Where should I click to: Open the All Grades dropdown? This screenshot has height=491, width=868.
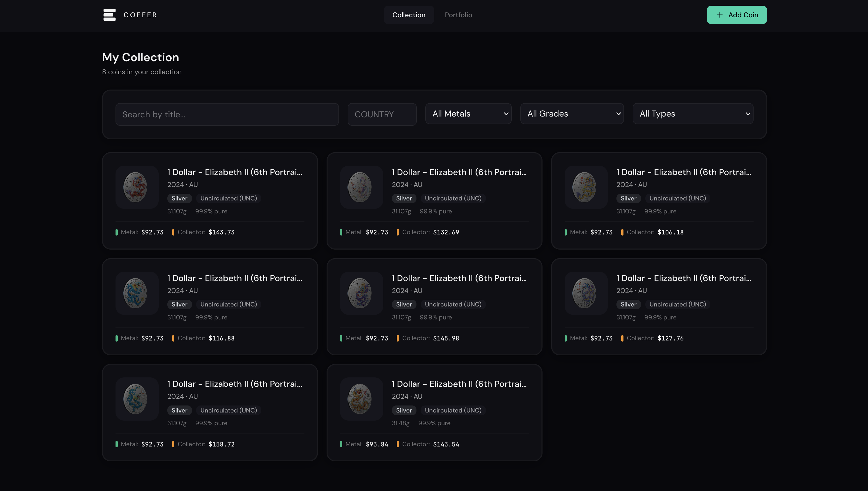coord(572,114)
